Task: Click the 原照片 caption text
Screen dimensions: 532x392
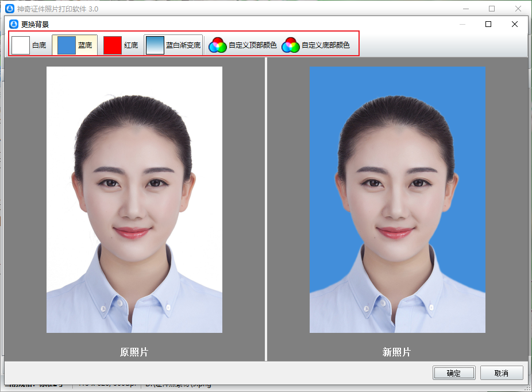Action: pos(134,352)
